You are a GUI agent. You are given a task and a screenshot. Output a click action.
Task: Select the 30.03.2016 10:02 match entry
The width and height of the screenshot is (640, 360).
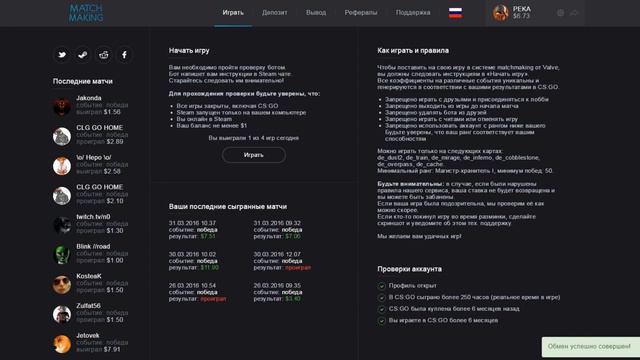(x=194, y=261)
